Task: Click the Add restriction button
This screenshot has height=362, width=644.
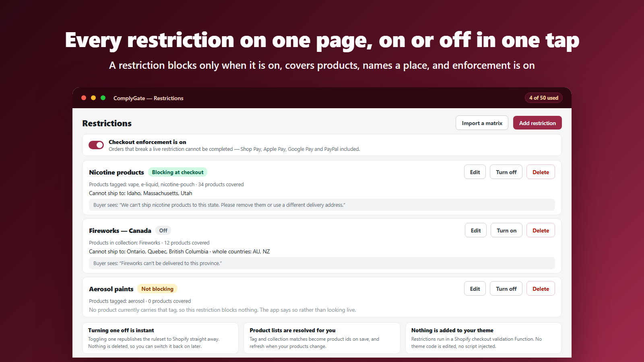Action: (x=537, y=123)
